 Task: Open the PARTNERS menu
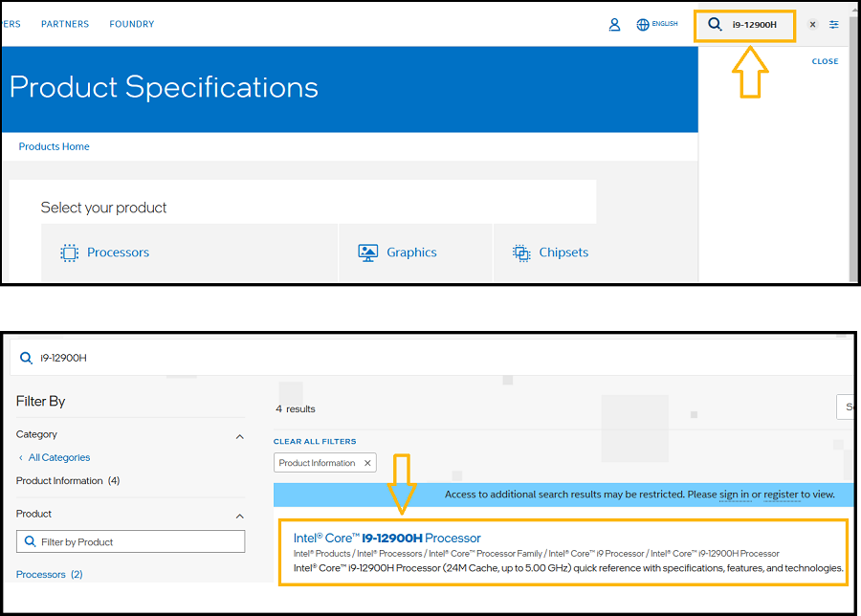[x=65, y=24]
